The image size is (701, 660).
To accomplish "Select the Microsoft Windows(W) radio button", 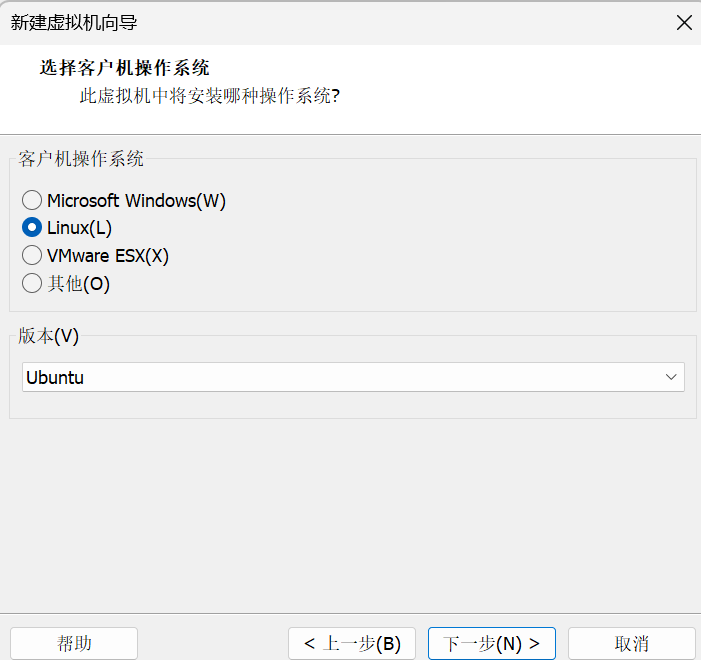I will 32,201.
